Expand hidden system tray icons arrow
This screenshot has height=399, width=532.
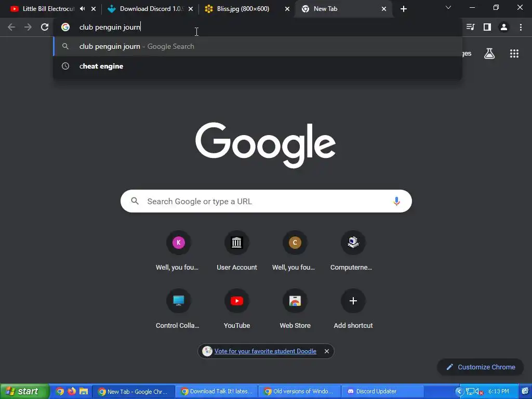pos(459,392)
